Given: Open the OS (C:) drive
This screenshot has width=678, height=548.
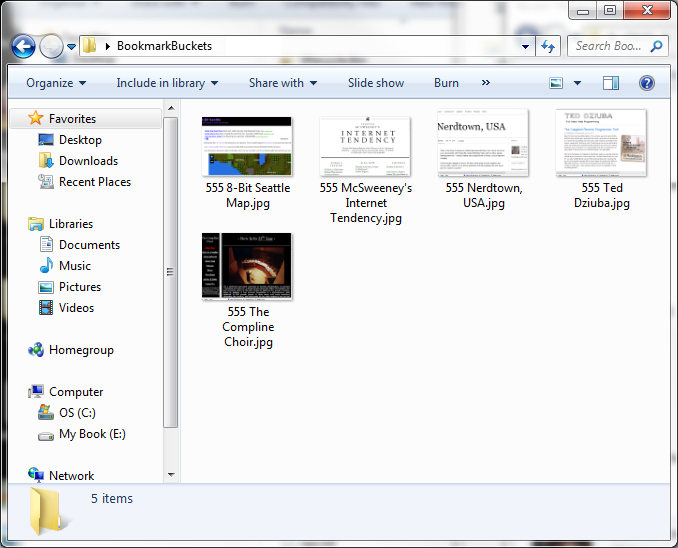Looking at the screenshot, I should pyautogui.click(x=77, y=413).
